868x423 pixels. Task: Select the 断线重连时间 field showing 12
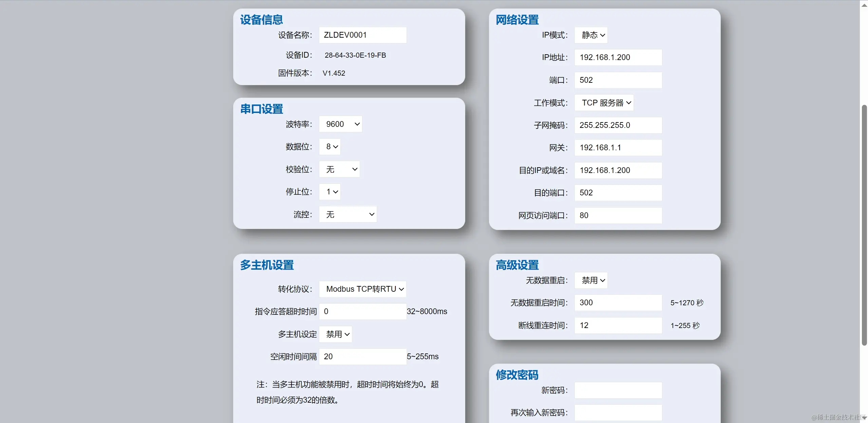pyautogui.click(x=617, y=325)
